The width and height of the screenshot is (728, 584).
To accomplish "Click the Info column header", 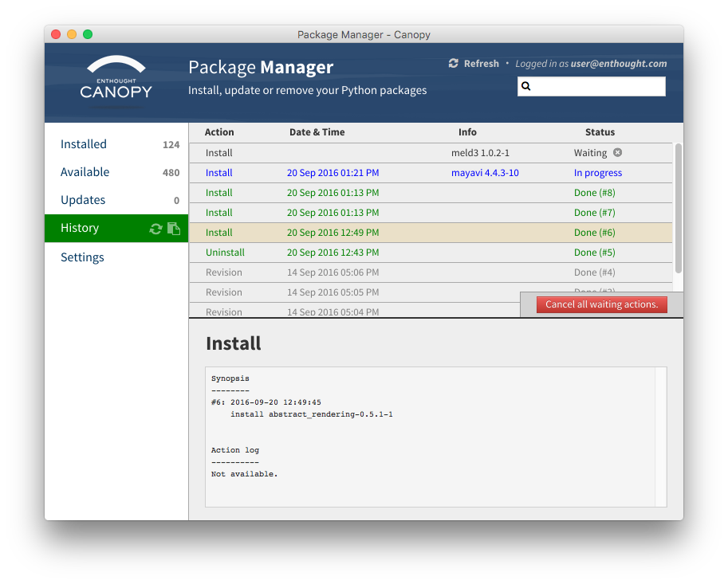I will click(x=467, y=132).
